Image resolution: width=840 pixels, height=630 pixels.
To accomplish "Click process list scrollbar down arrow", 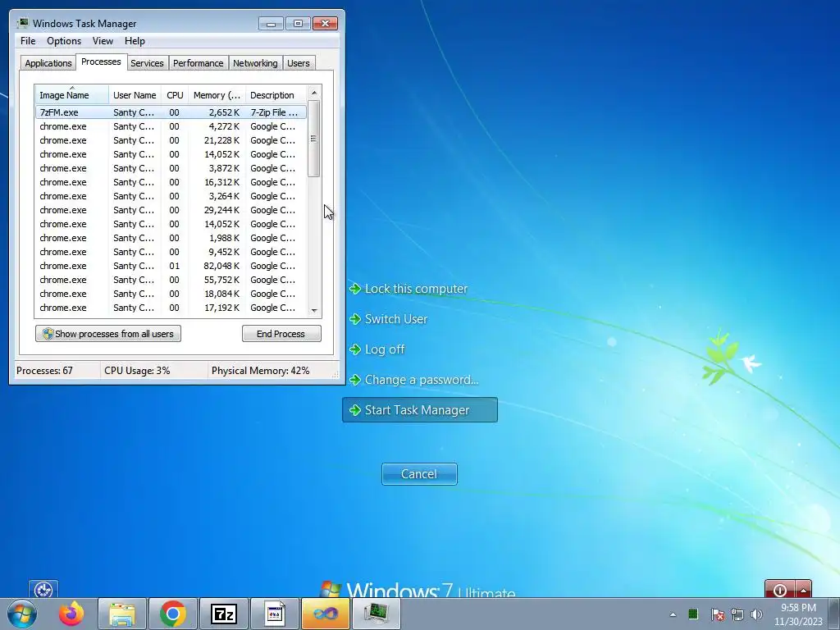I will (314, 311).
